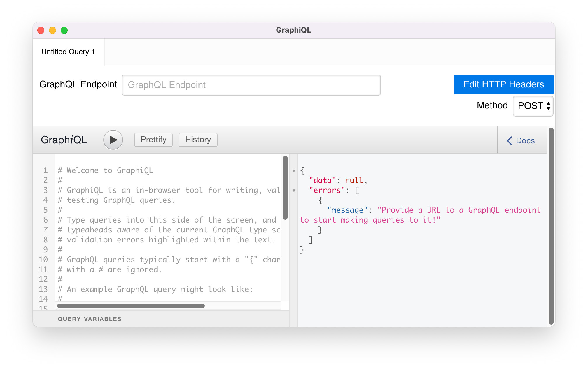This screenshot has width=588, height=370.
Task: Collapse the root JSON object fold arrow
Action: pos(294,171)
